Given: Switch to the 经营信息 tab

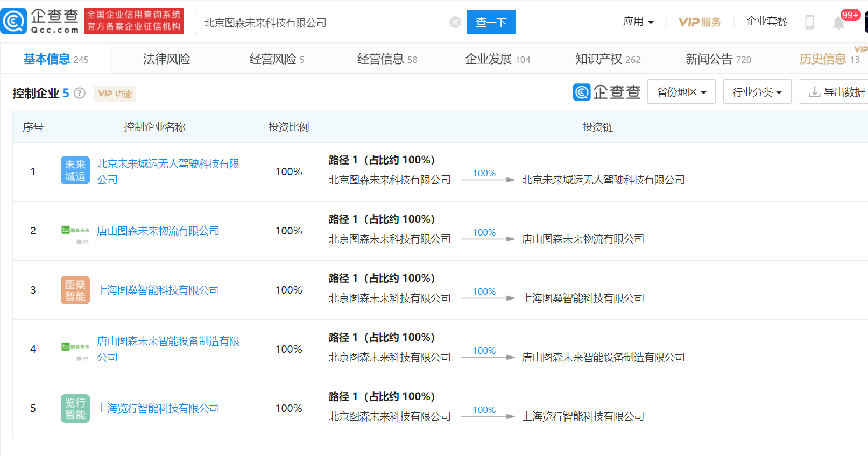Looking at the screenshot, I should pos(387,59).
